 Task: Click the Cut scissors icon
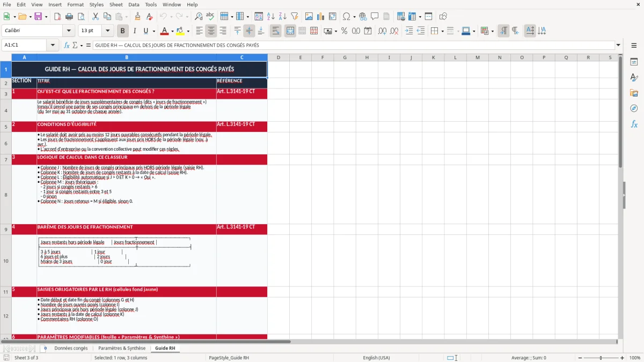(96, 17)
